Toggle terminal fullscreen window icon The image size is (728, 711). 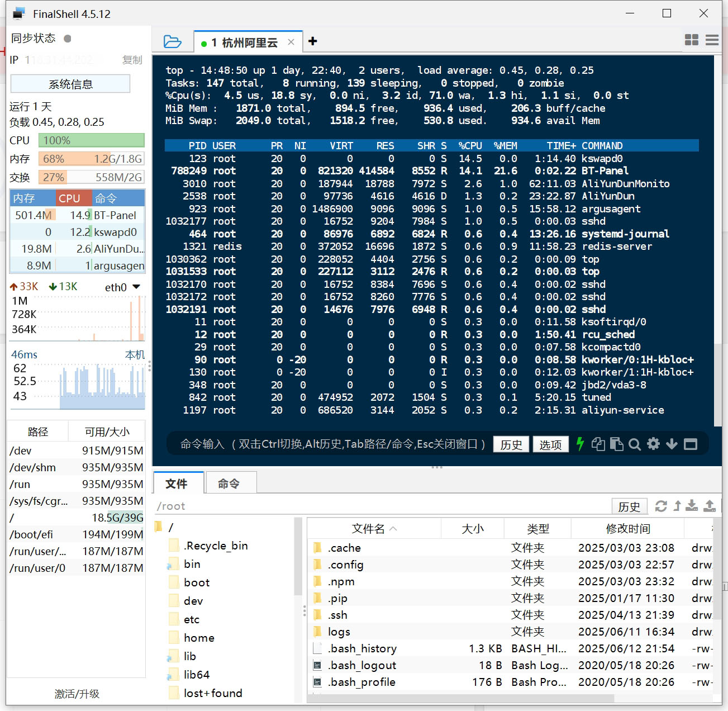point(691,444)
